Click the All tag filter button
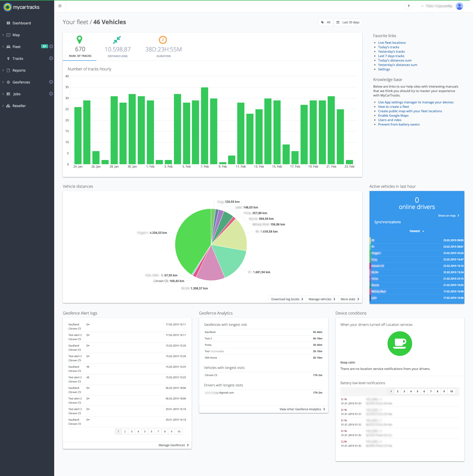473x476 pixels. 325,22
